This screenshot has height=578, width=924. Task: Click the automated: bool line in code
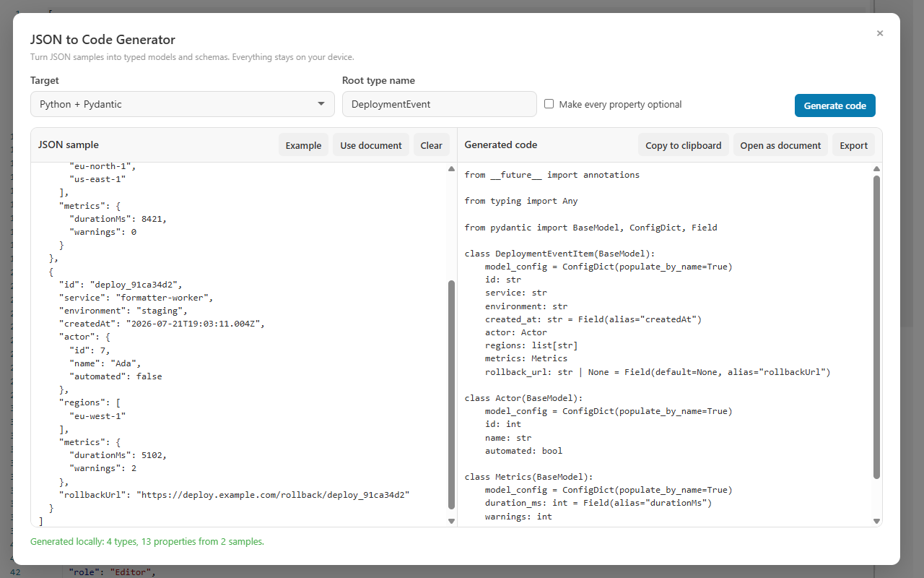click(x=524, y=451)
